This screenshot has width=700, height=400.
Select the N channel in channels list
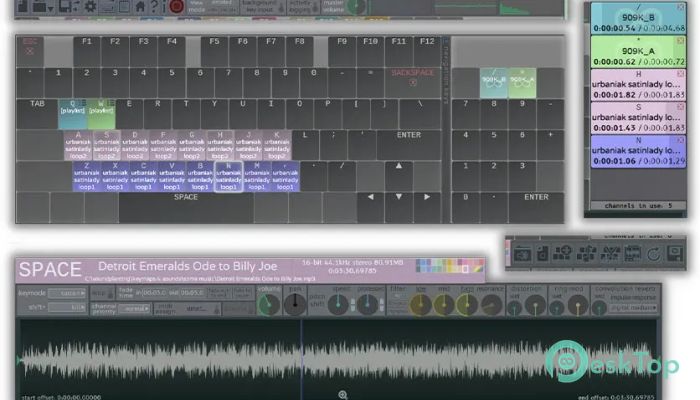coord(638,152)
